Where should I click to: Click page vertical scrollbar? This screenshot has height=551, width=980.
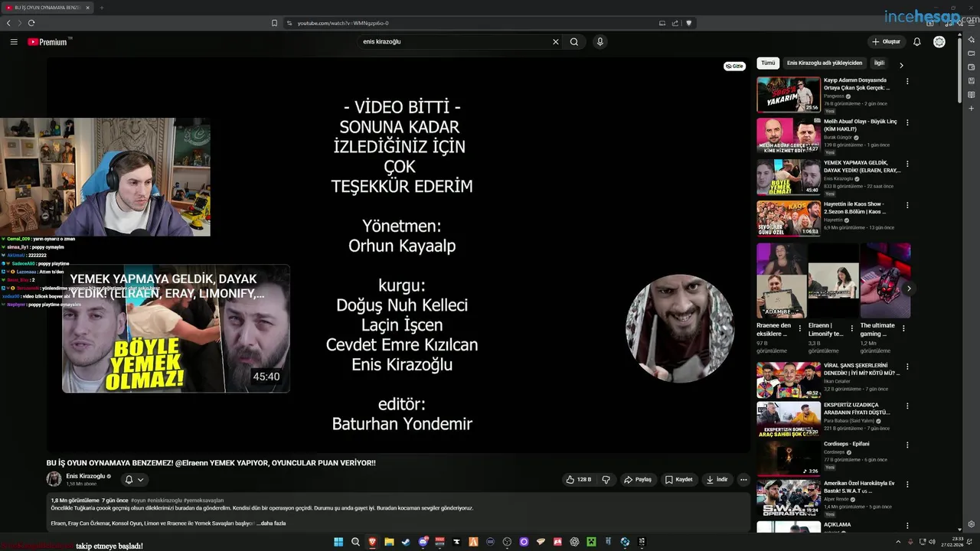961,69
